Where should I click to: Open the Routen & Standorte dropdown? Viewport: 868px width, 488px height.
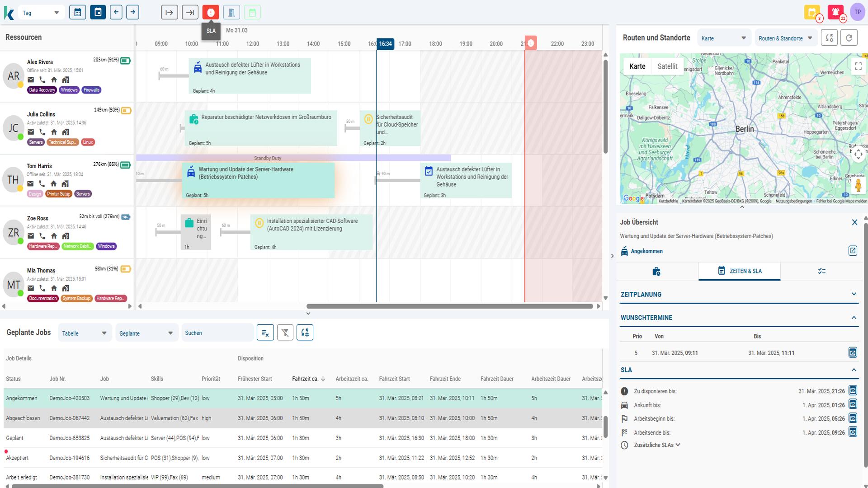[785, 38]
